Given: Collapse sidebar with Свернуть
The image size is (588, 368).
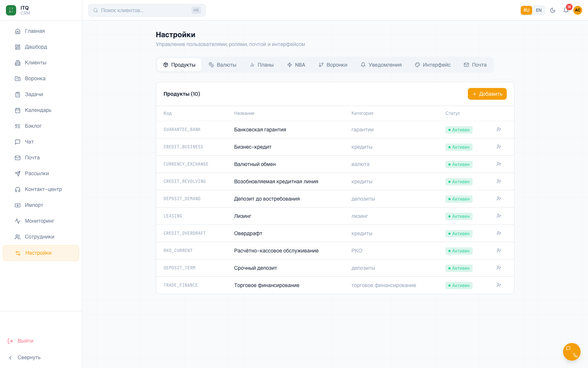Looking at the screenshot, I should click(x=25, y=357).
